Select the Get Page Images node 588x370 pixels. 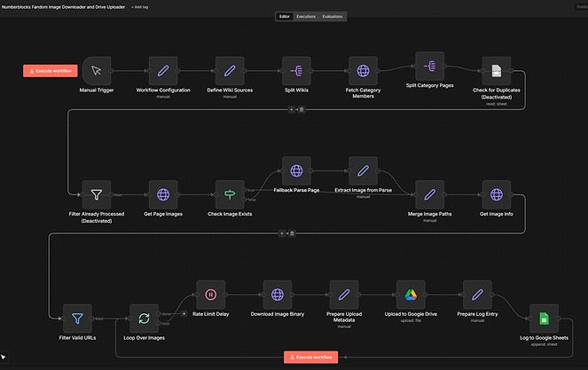coord(163,194)
